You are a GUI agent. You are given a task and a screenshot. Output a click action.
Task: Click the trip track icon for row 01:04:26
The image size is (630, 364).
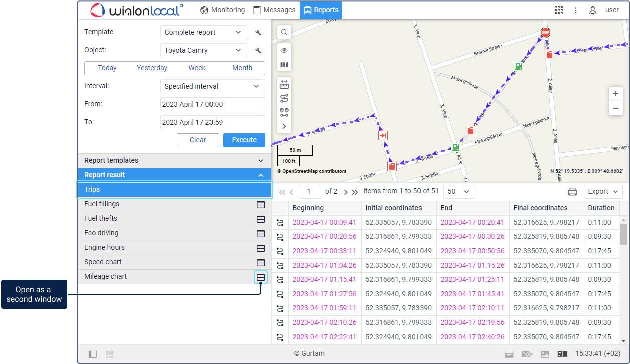[280, 266]
